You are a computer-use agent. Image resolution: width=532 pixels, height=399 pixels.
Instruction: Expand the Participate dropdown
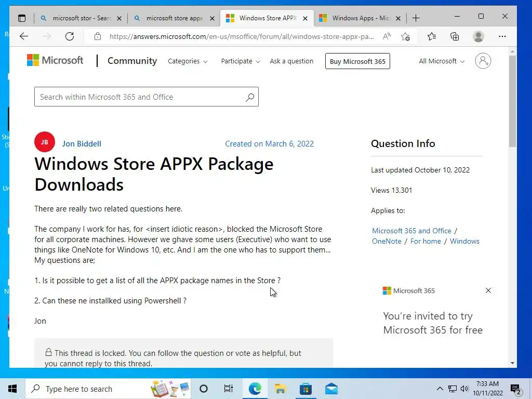[241, 61]
